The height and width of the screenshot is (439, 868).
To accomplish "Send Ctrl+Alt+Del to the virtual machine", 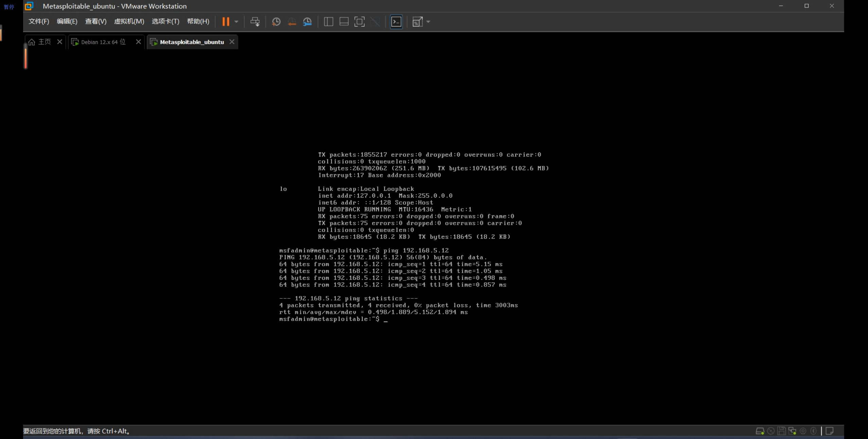I will (255, 22).
